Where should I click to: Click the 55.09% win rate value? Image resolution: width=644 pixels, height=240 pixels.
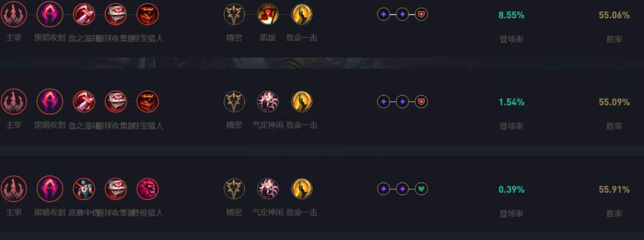[614, 102]
